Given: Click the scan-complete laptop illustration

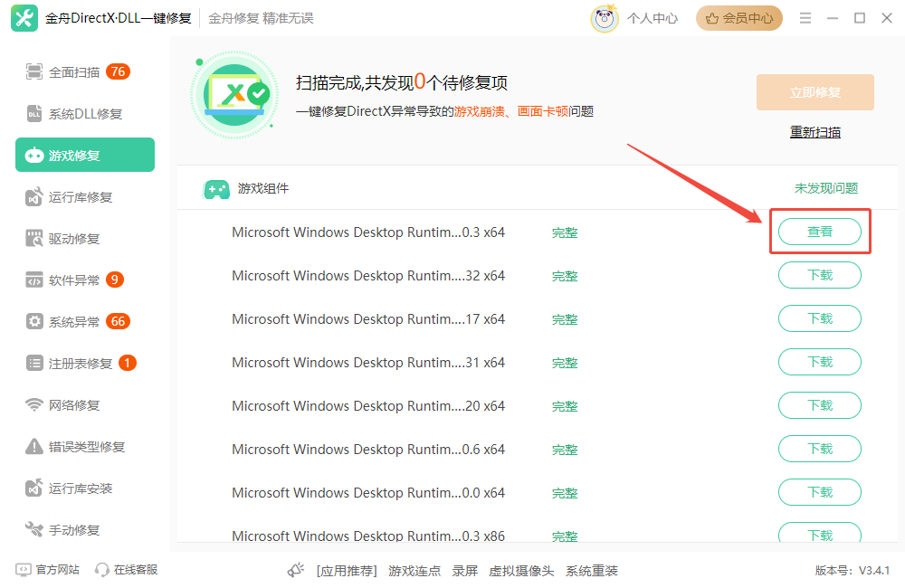Looking at the screenshot, I should pyautogui.click(x=234, y=95).
